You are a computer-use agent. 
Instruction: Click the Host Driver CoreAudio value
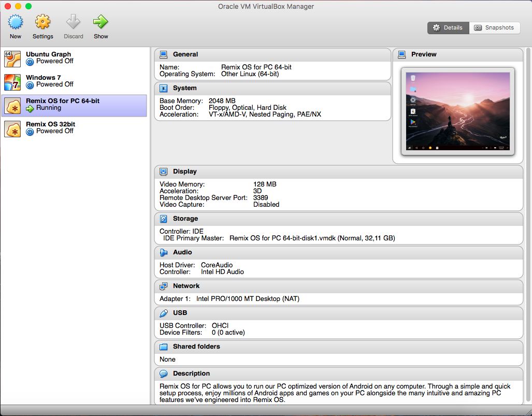[217, 265]
